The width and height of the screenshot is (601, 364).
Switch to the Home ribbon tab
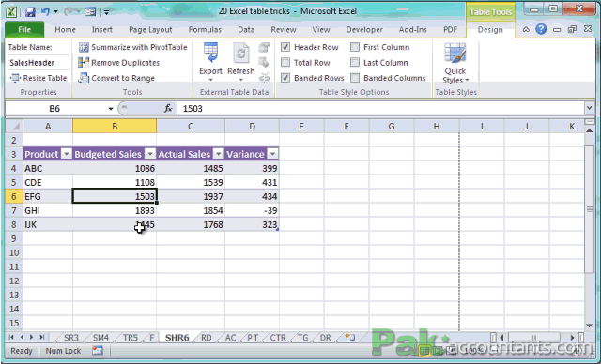[x=65, y=29]
